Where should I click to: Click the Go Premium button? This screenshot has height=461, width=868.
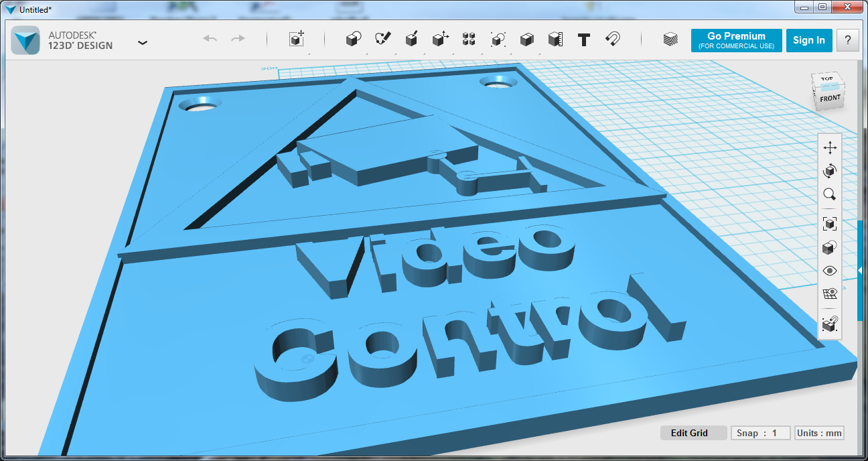tap(737, 40)
